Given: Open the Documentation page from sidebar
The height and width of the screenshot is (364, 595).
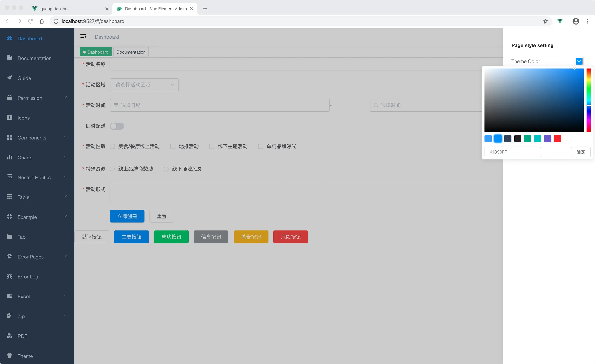Looking at the screenshot, I should pos(34,58).
